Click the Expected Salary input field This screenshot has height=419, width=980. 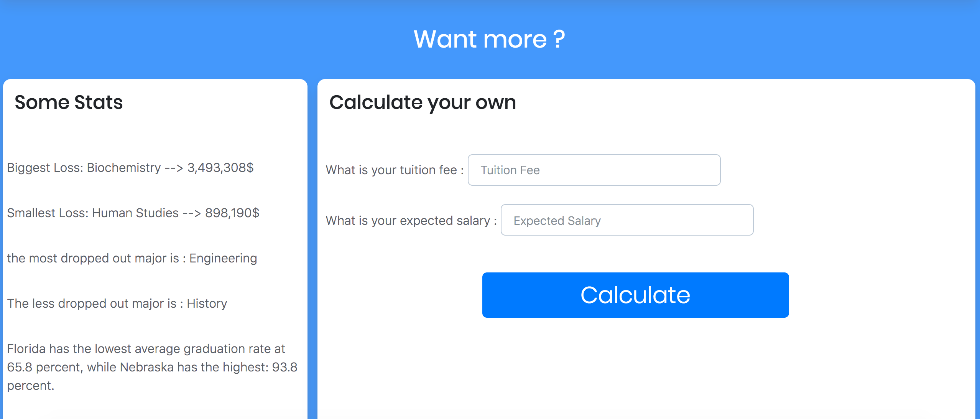(627, 220)
